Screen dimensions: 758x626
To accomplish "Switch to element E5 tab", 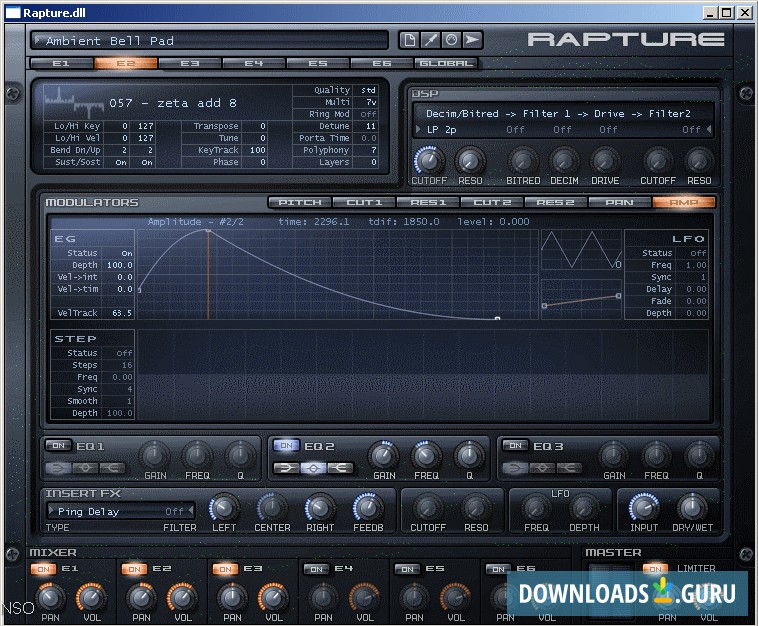I will click(318, 63).
